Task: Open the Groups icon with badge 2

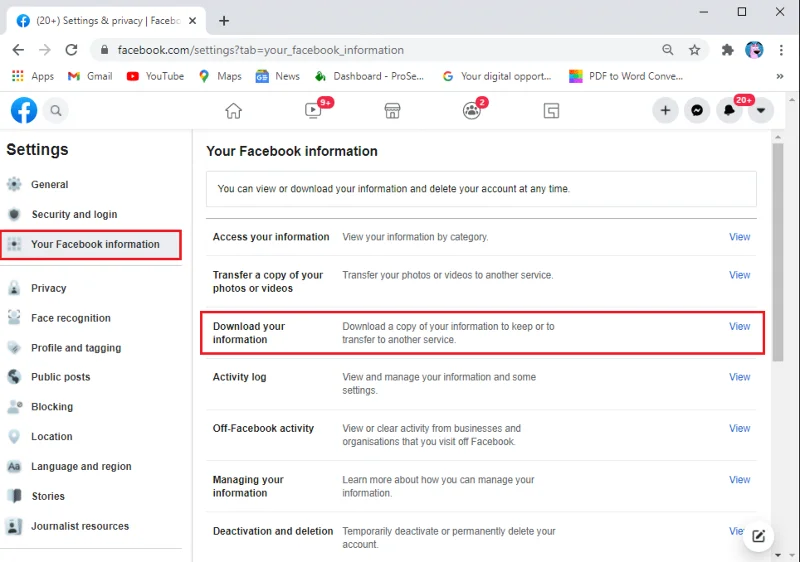Action: click(472, 111)
